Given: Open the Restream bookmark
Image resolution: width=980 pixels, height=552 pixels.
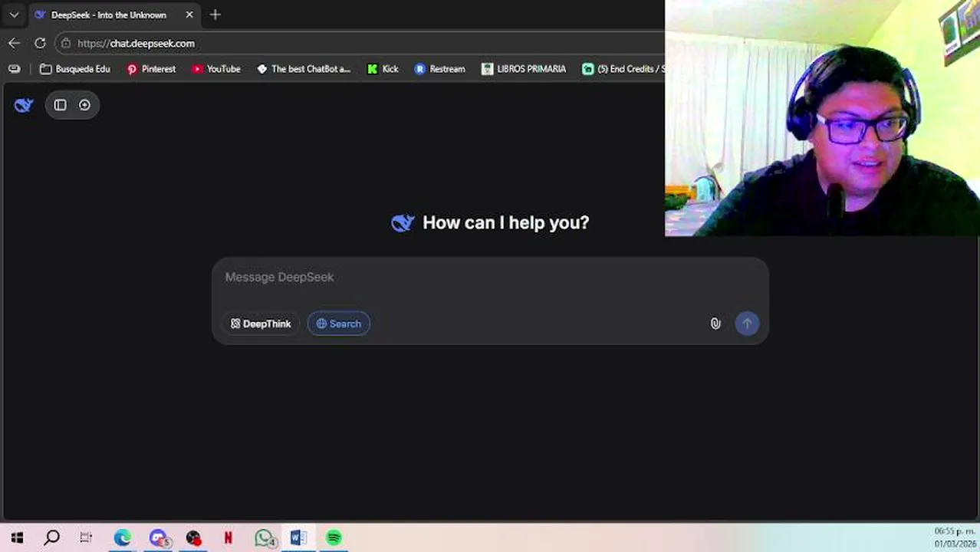Looking at the screenshot, I should (x=439, y=69).
